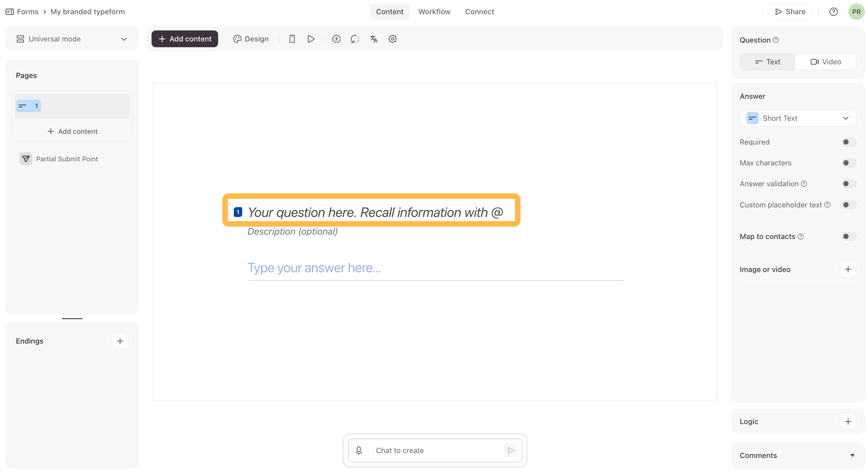Click the blue question number 1 badge

[238, 212]
